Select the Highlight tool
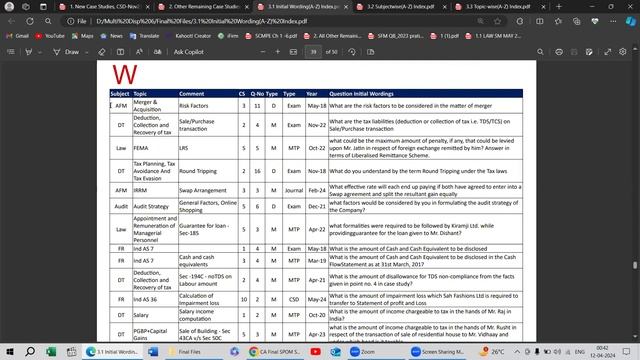 29,52
